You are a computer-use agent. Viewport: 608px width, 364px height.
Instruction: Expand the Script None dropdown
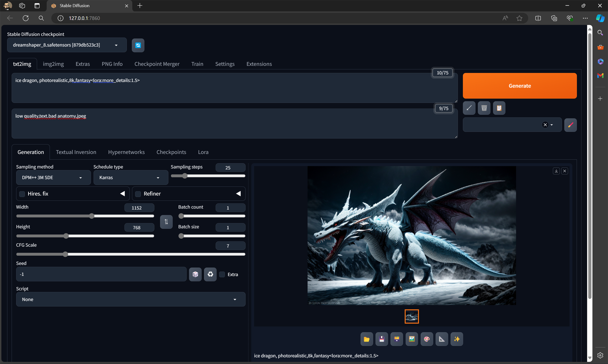pyautogui.click(x=131, y=299)
